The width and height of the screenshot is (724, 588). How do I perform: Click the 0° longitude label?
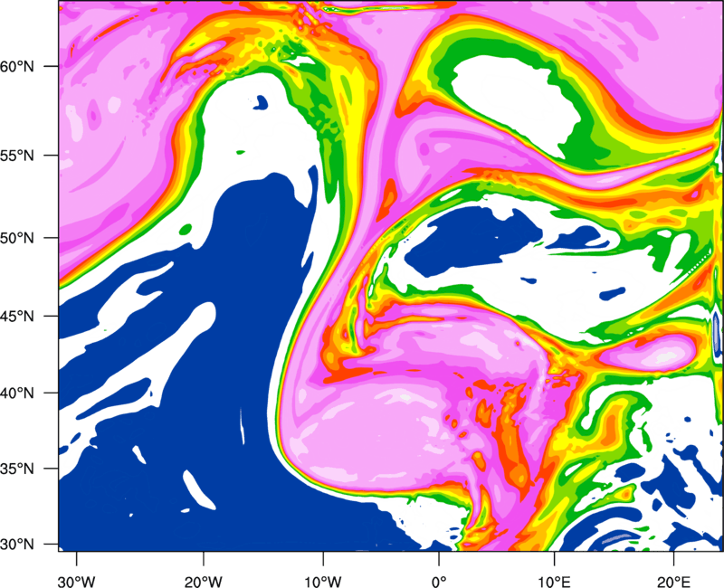439,582
